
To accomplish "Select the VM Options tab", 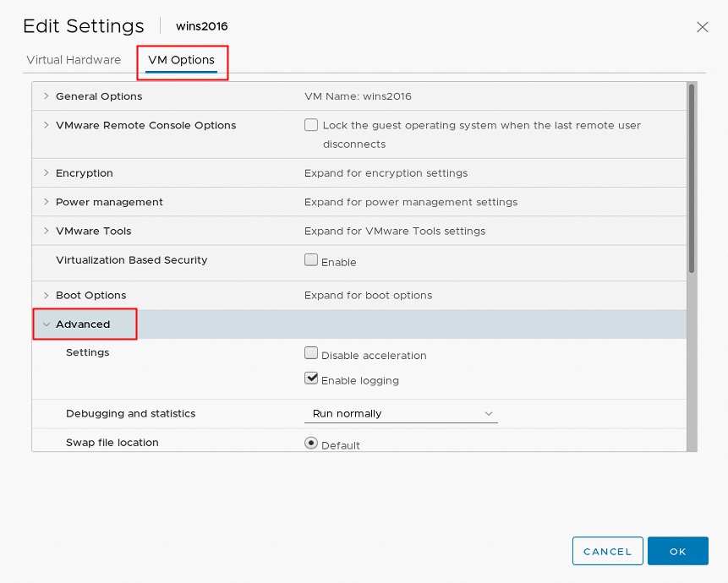I will [x=181, y=60].
